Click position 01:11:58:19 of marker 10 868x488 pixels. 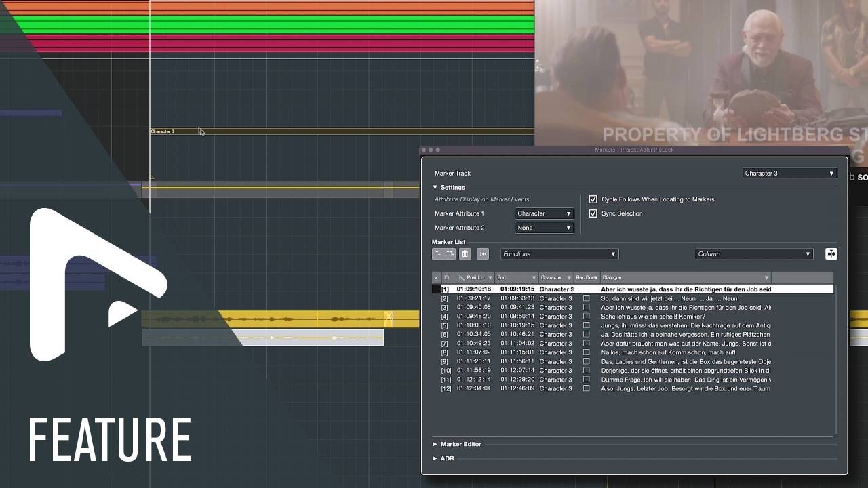pos(473,371)
